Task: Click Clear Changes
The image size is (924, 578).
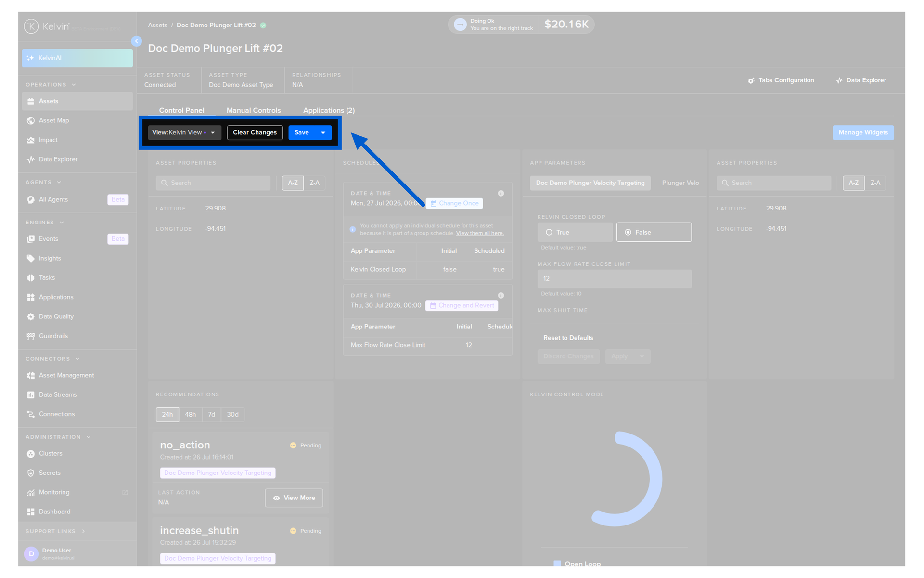Action: pos(255,132)
